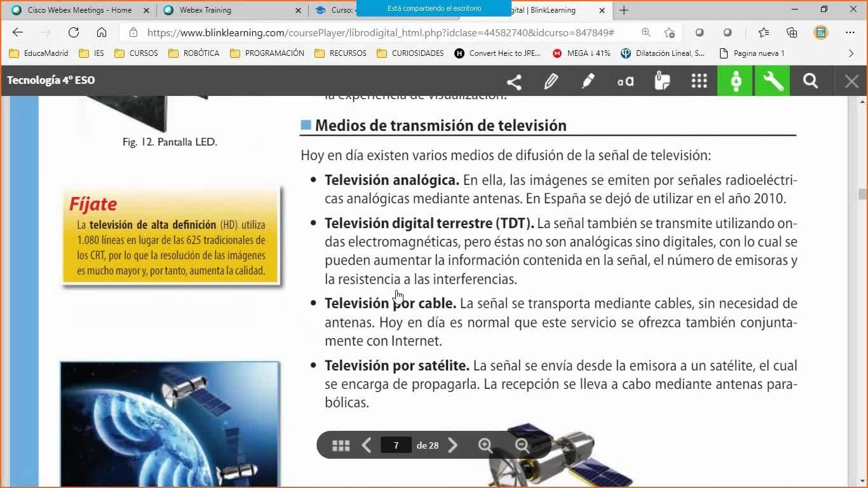Click the calculator extension icon
Screen dimensions: 868x488
821,32
